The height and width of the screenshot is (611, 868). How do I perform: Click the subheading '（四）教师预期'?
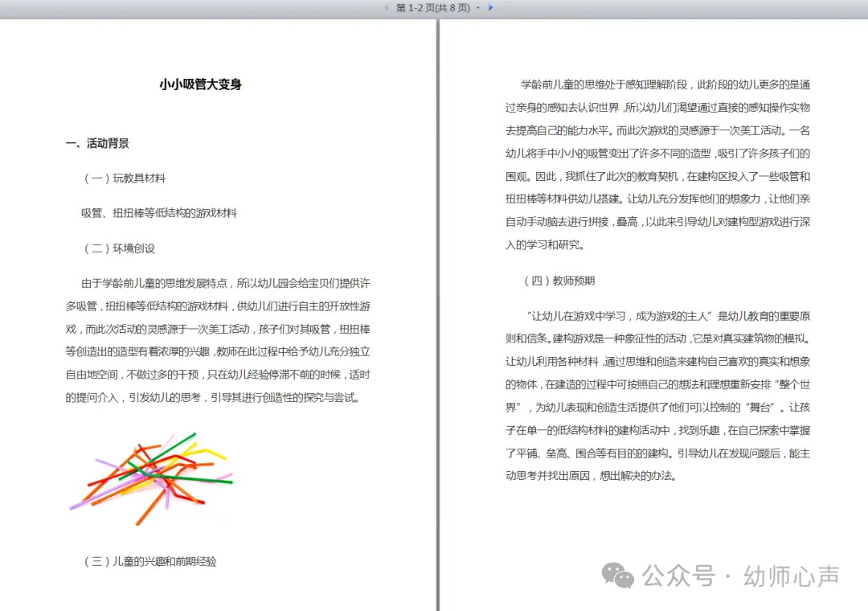[x=558, y=281]
